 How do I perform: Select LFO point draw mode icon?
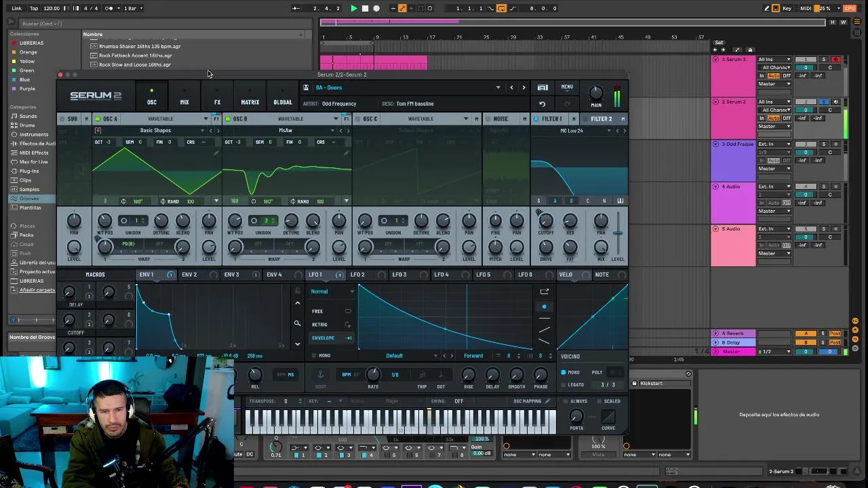(x=544, y=306)
